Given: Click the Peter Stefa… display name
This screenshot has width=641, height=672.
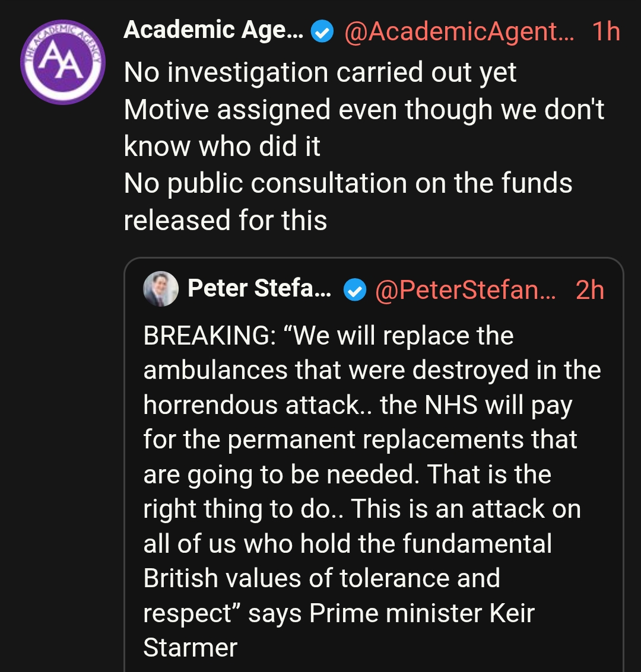Looking at the screenshot, I should click(259, 289).
